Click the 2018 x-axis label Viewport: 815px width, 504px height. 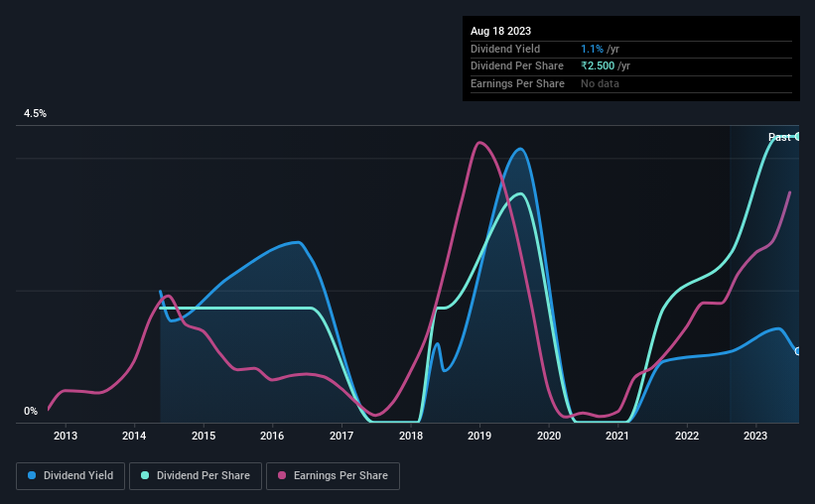(411, 436)
